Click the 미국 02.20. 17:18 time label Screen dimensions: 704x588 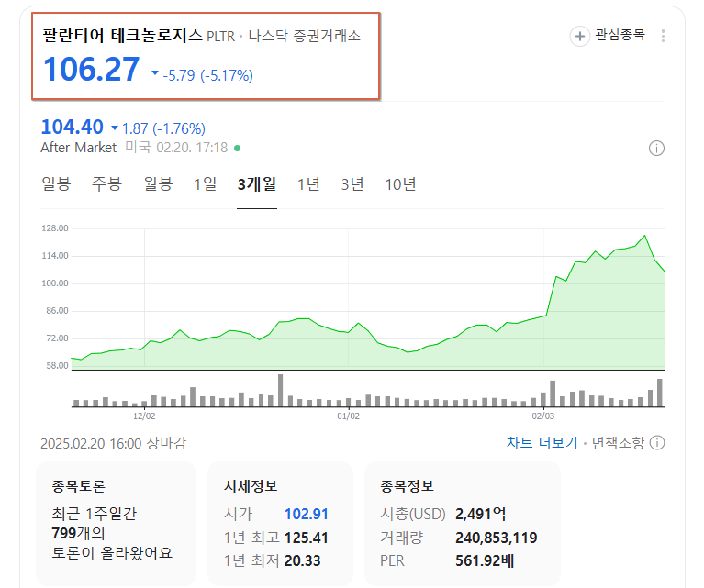[x=176, y=147]
